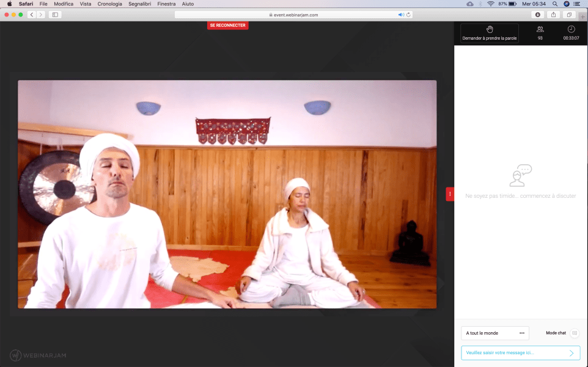Image resolution: width=588 pixels, height=367 pixels.
Task: Click the send message arrow icon
Action: tap(571, 353)
